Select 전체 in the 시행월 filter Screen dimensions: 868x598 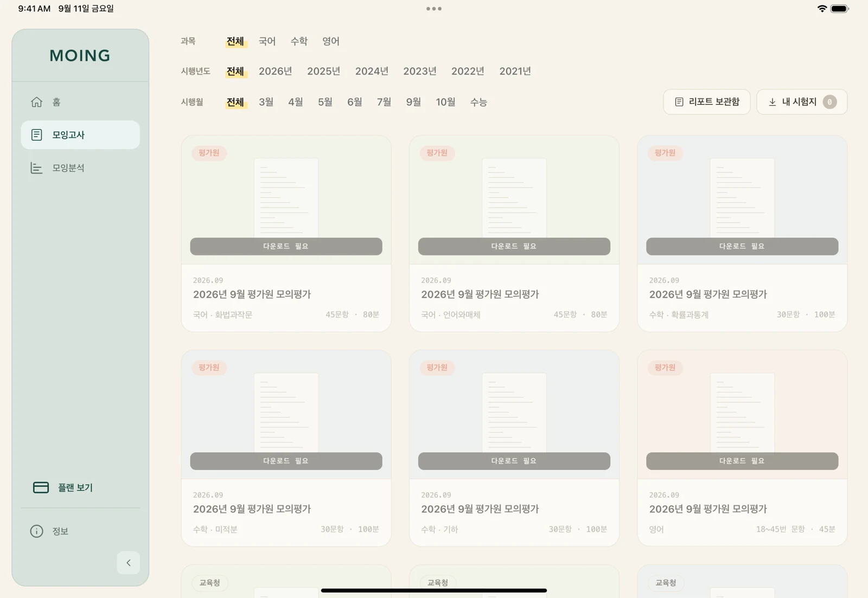[x=235, y=102]
